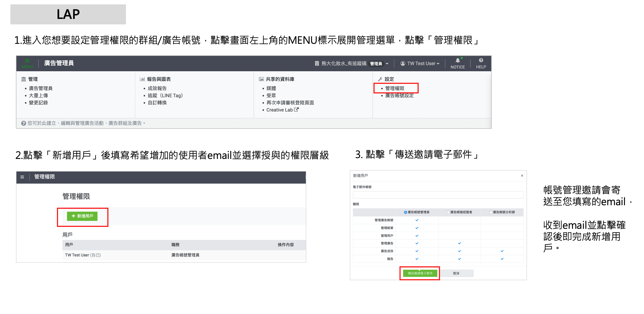Click the 共享的資料庫 image icon

[261, 79]
